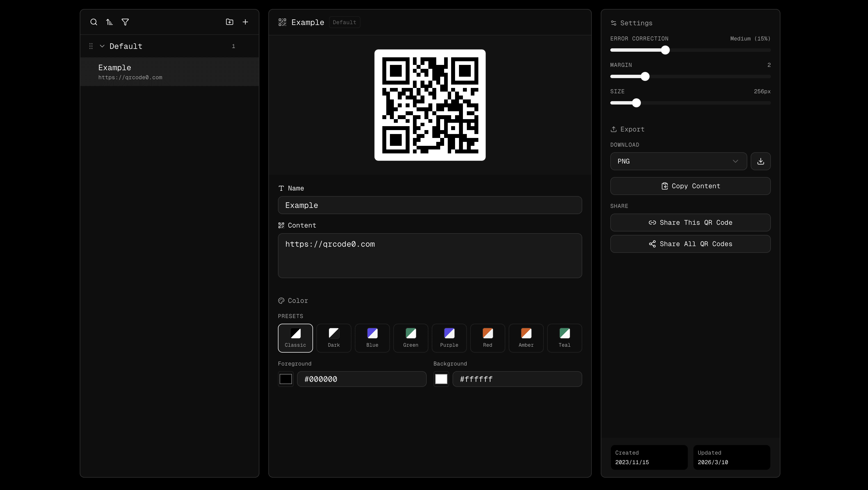This screenshot has width=868, height=490.
Task: Open the Foreground color swatch
Action: pos(286,379)
